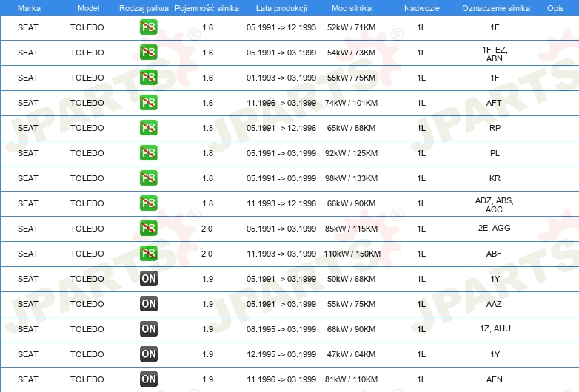Click the Moc silnika column header
This screenshot has width=579, height=392.
352,7
